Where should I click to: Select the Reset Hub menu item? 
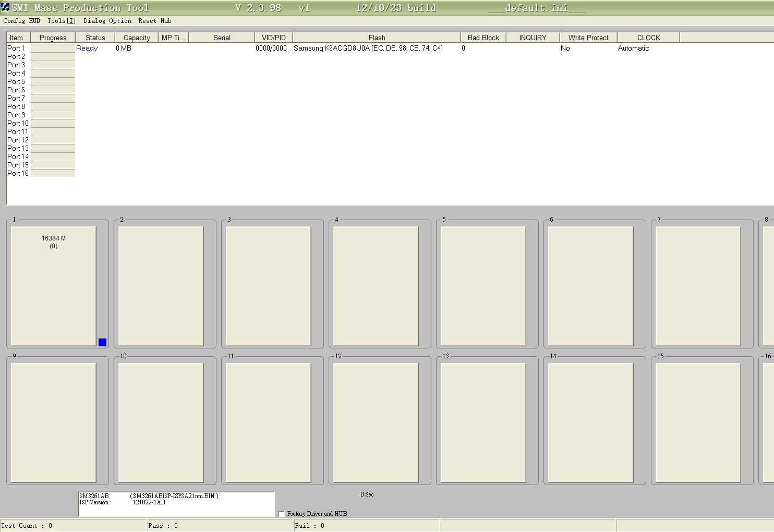coord(155,21)
